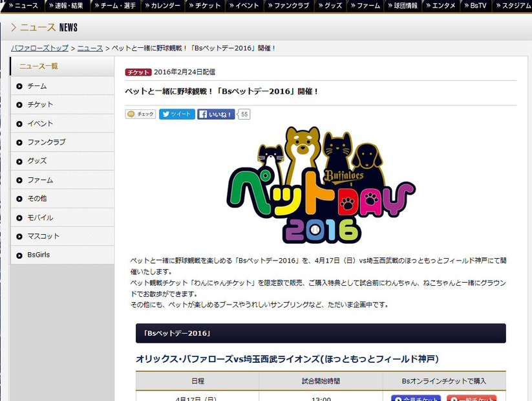Screen dimensions: 532x401
Task: Click arrow icon beside sidebar イベント
Action: 19,124
